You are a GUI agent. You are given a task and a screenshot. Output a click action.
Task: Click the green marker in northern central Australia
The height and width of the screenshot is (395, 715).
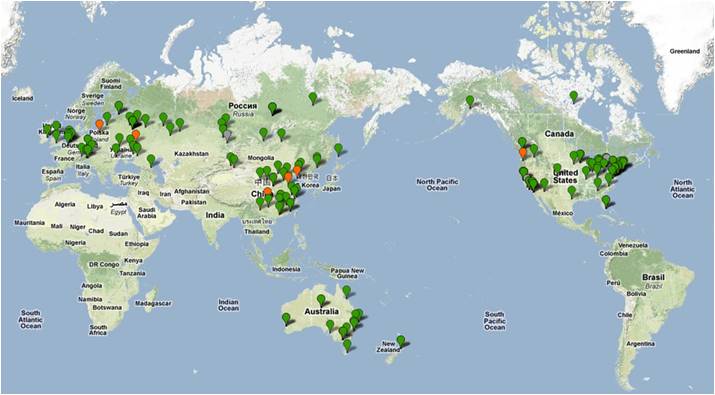click(x=321, y=300)
